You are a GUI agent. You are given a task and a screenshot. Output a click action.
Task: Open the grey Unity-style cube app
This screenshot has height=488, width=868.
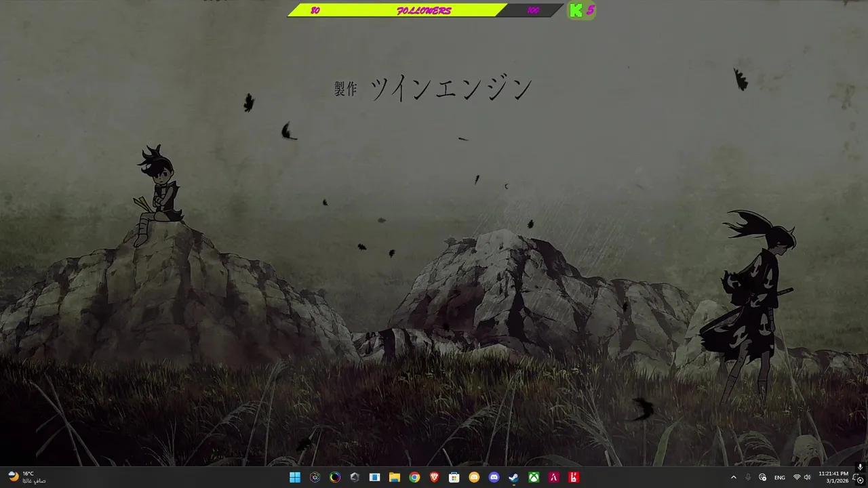coord(355,477)
